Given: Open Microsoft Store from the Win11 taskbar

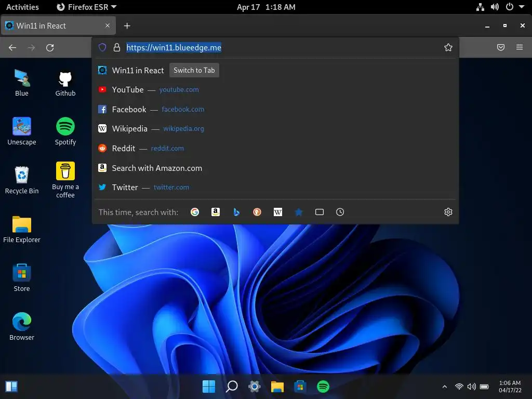Looking at the screenshot, I should (x=300, y=387).
